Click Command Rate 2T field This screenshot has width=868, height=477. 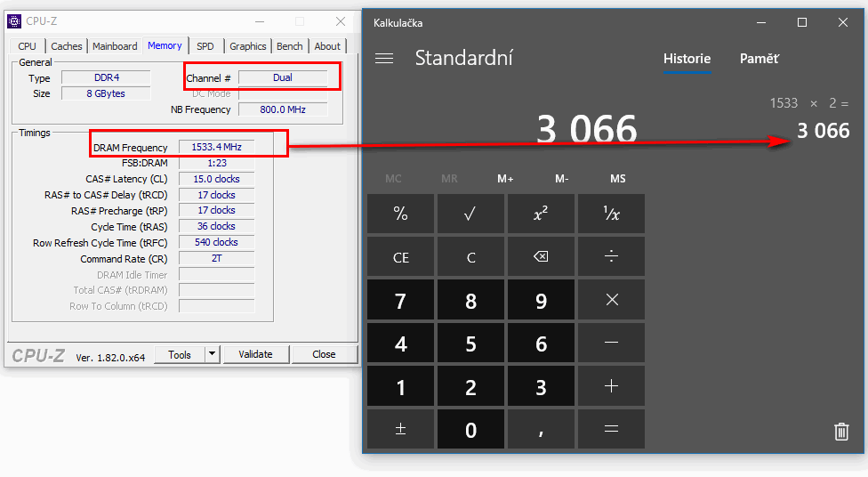(x=216, y=258)
